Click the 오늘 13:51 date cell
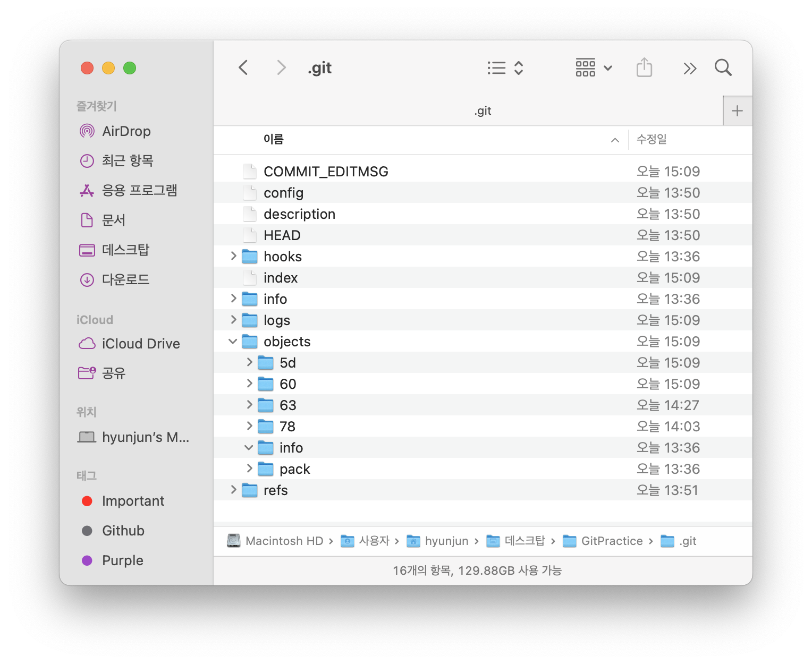The width and height of the screenshot is (812, 664). click(x=667, y=490)
